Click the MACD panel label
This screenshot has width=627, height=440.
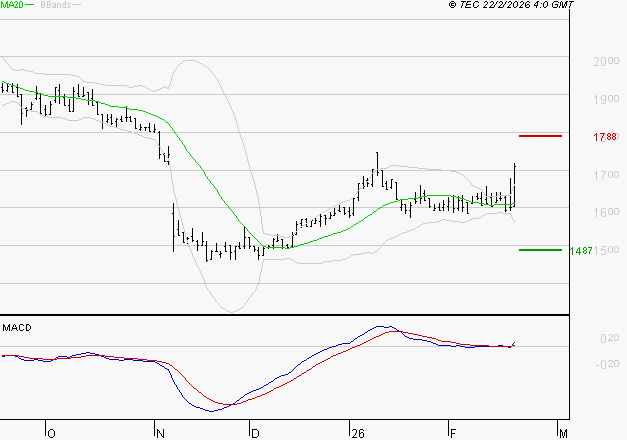tap(17, 328)
